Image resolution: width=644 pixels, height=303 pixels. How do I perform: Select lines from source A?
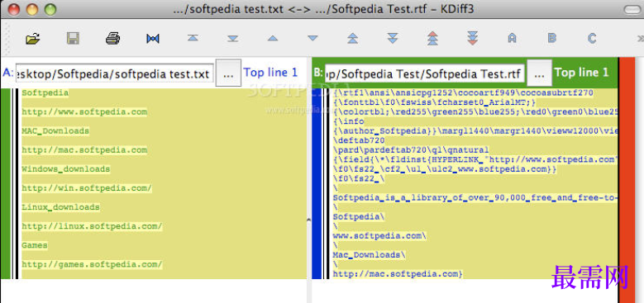[x=512, y=39]
